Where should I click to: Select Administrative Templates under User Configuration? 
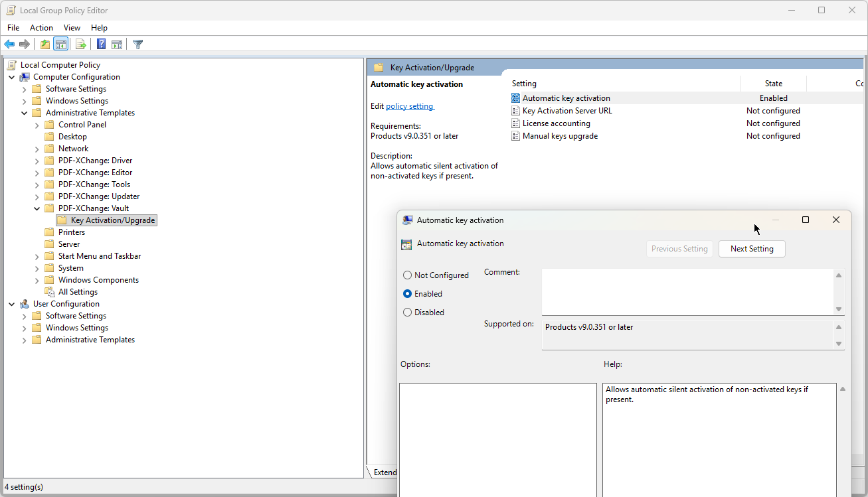tap(90, 340)
